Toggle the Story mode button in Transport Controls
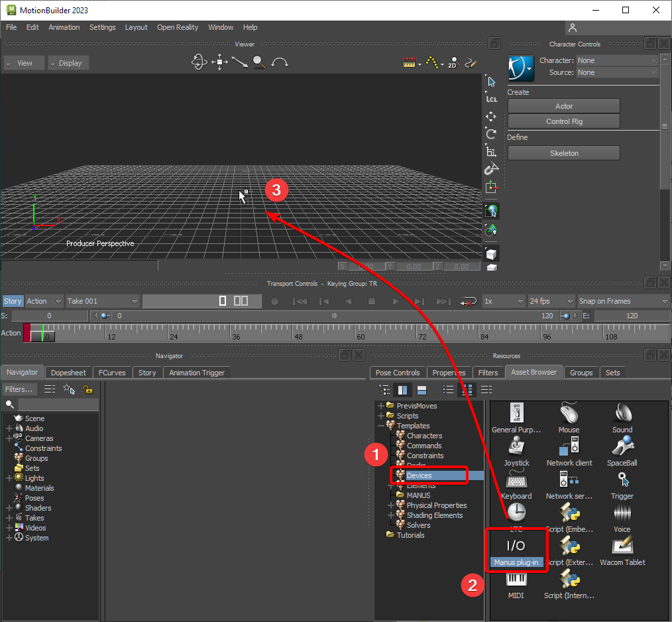 pyautogui.click(x=13, y=301)
